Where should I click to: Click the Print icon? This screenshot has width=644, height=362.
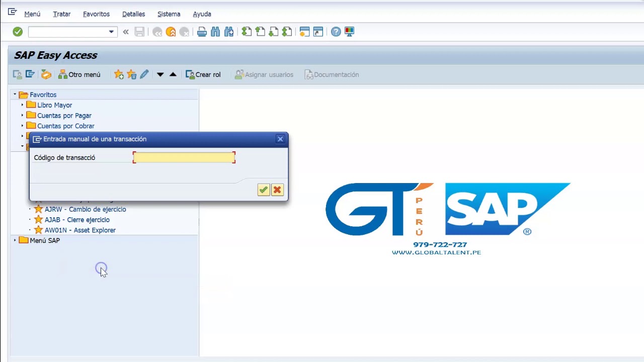point(202,32)
